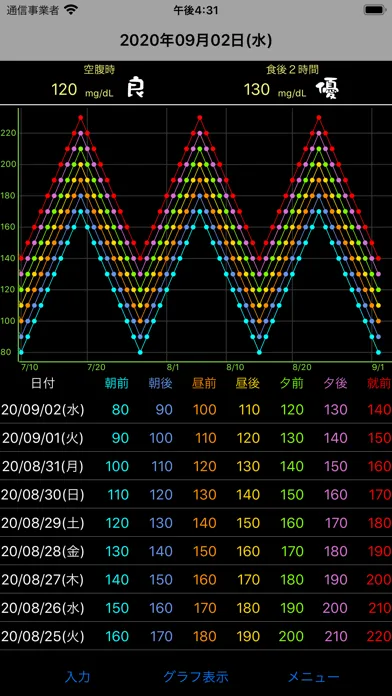
Task: Tap the 優 rating icon after meals
Action: pos(328,90)
